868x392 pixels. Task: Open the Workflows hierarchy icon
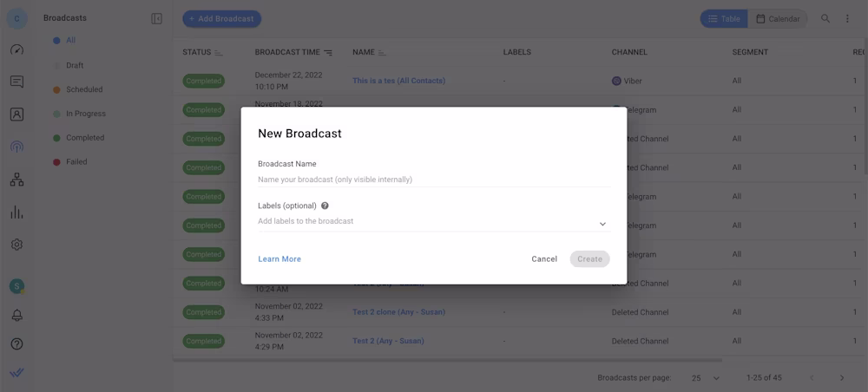(x=16, y=180)
